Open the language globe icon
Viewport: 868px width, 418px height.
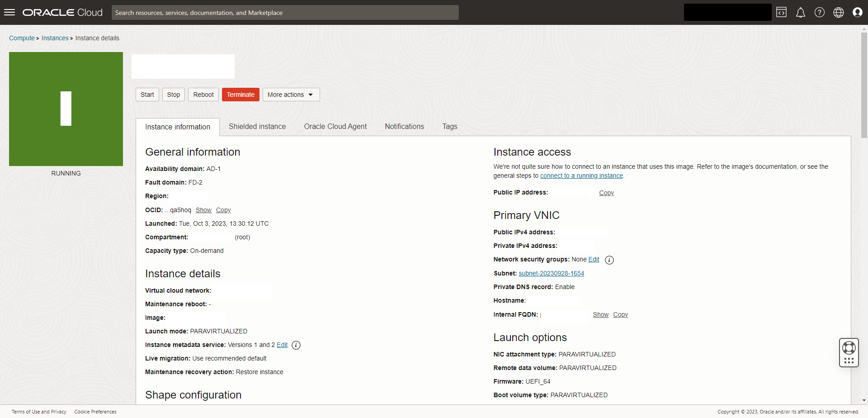(x=838, y=12)
